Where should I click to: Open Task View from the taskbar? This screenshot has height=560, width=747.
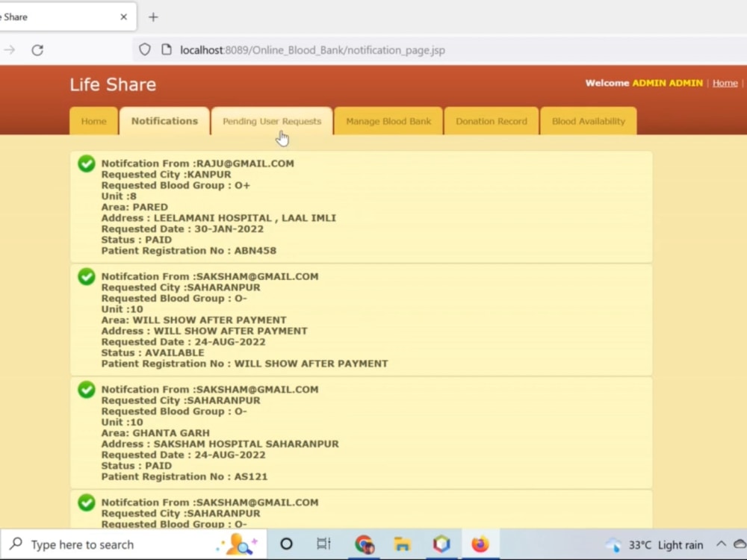[x=323, y=544]
